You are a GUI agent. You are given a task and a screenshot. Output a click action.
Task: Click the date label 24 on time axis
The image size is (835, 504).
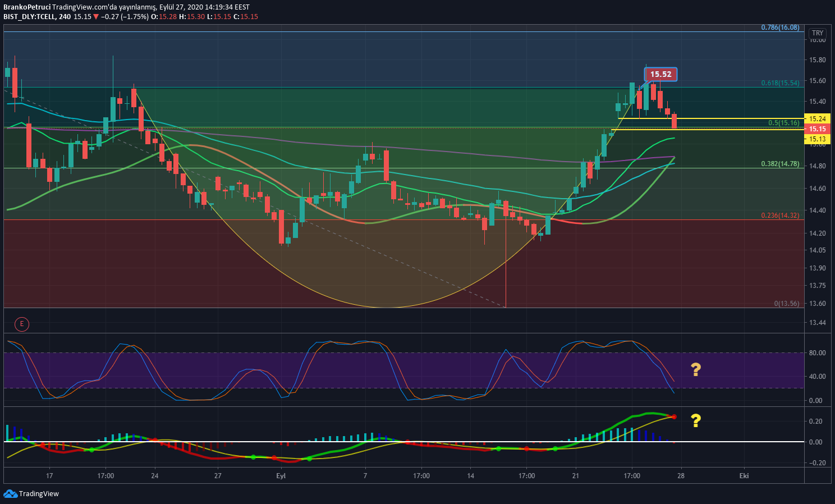click(155, 476)
